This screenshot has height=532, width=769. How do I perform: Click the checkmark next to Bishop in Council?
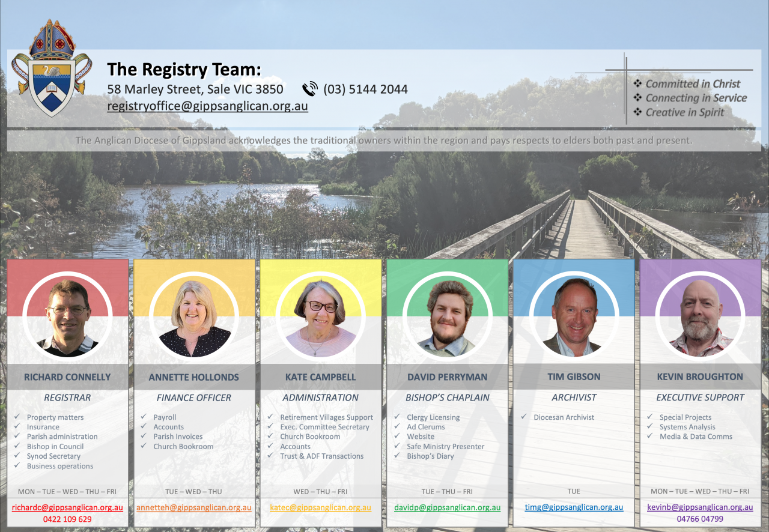(16, 446)
